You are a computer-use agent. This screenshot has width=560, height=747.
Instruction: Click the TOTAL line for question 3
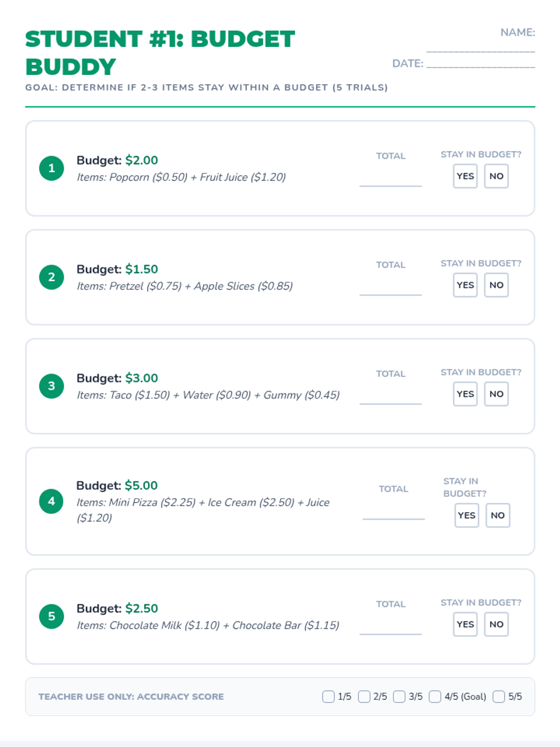[391, 398]
